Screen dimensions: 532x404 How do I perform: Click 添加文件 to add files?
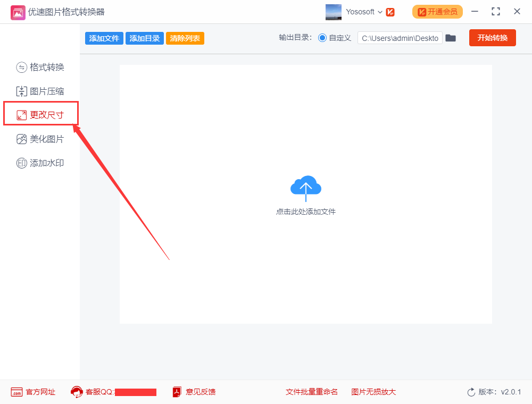[x=104, y=38]
